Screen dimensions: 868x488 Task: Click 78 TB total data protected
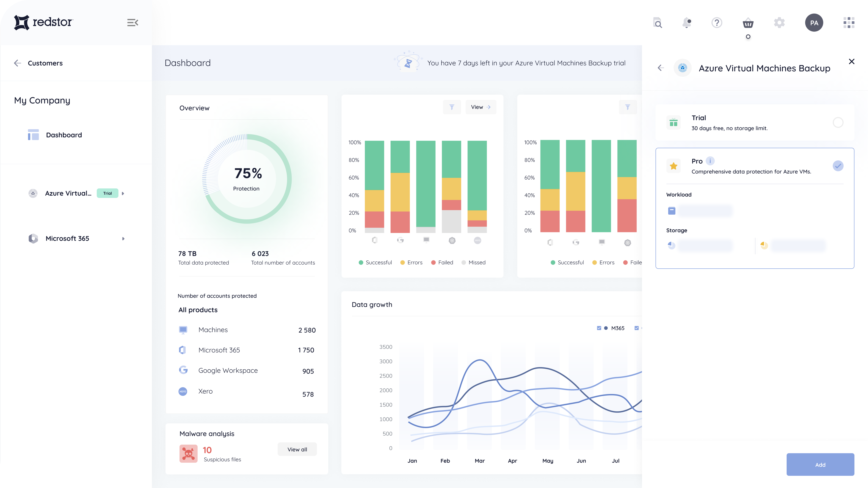(203, 258)
